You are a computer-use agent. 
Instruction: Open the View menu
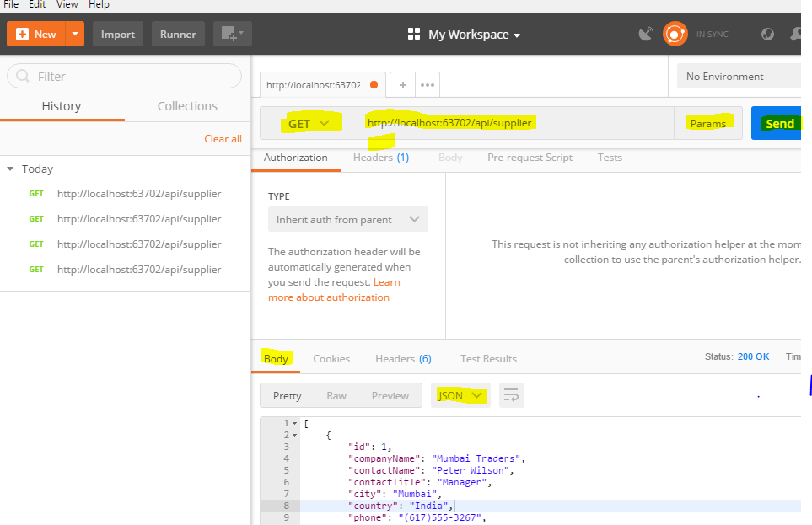tap(67, 4)
